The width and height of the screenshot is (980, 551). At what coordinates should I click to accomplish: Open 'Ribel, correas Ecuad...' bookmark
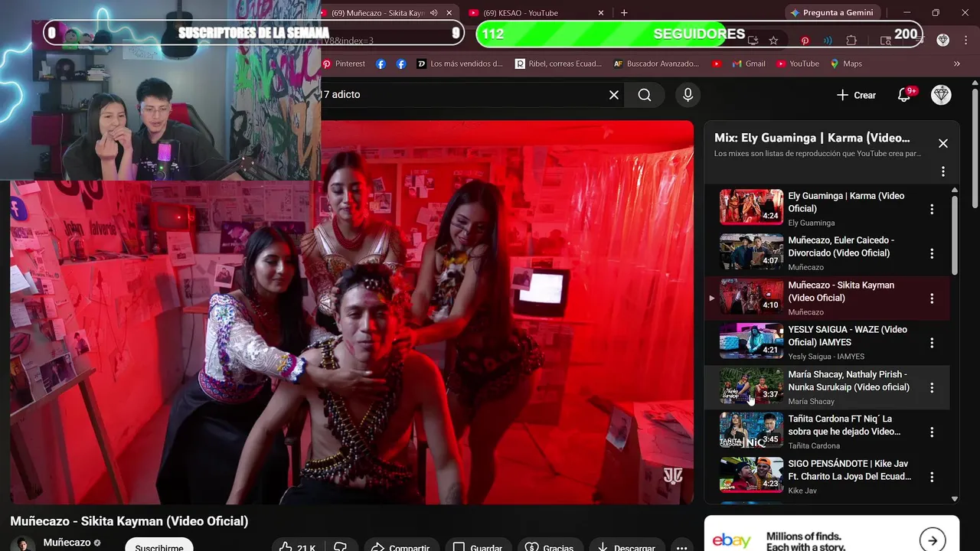[559, 64]
